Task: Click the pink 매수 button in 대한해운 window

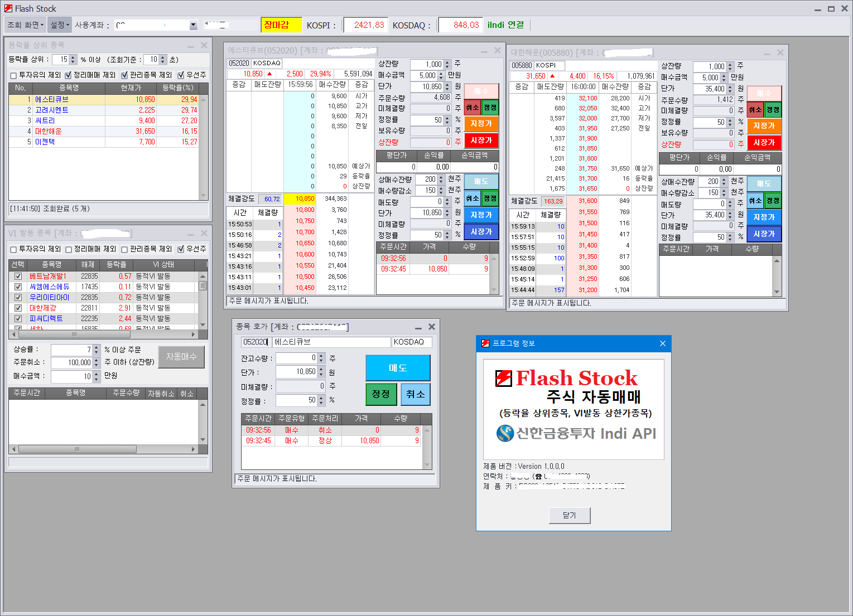Action: click(x=764, y=93)
